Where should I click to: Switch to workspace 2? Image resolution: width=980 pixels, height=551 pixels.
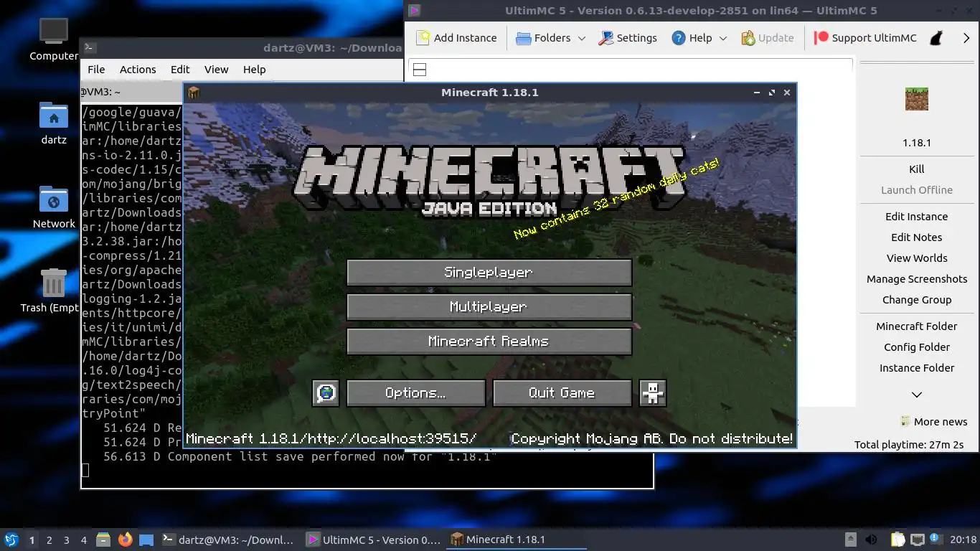coord(49,540)
